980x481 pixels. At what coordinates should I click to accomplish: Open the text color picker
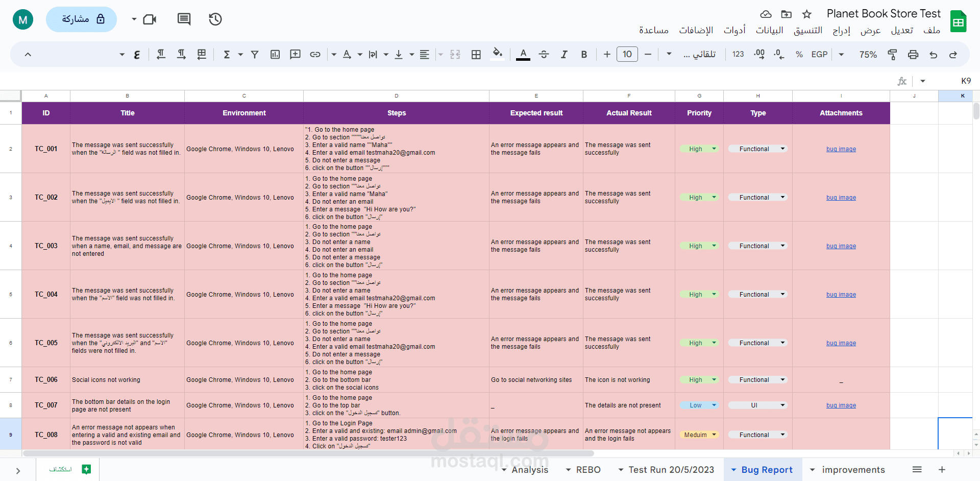pos(523,54)
